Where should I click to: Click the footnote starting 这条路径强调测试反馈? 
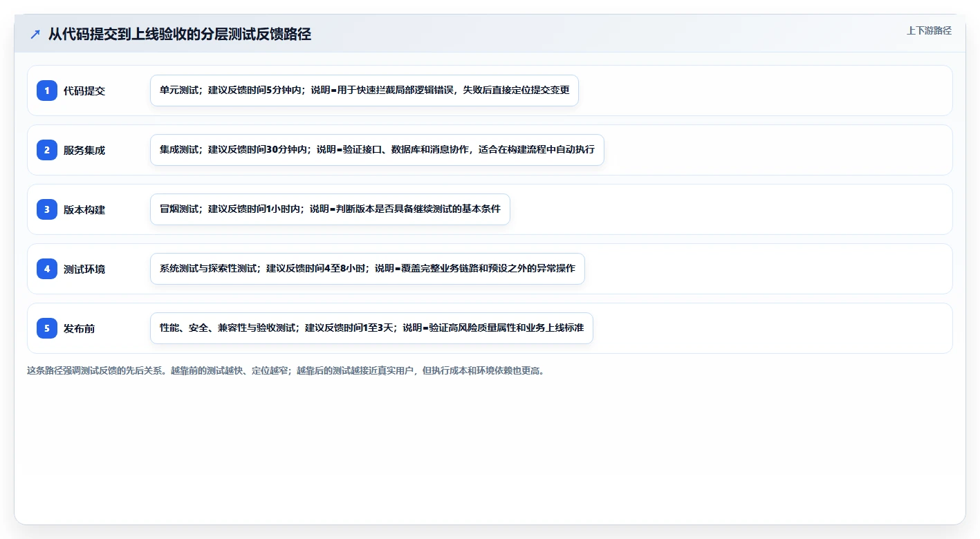pos(286,370)
